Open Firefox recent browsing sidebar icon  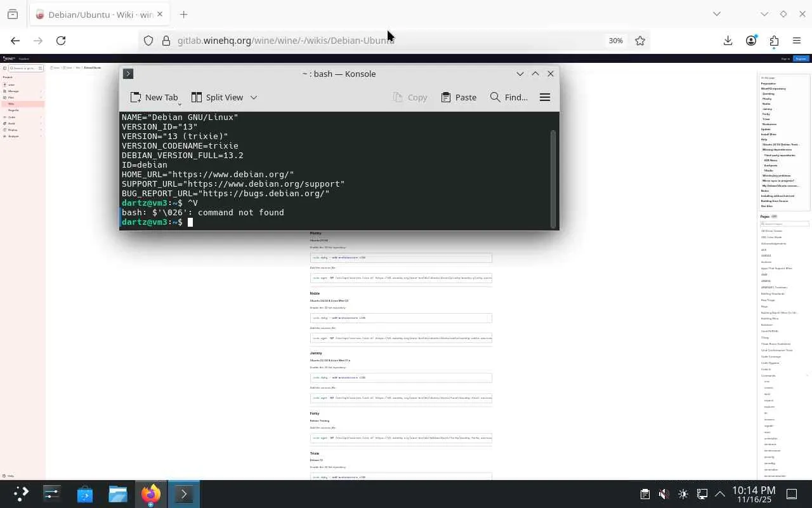click(13, 14)
